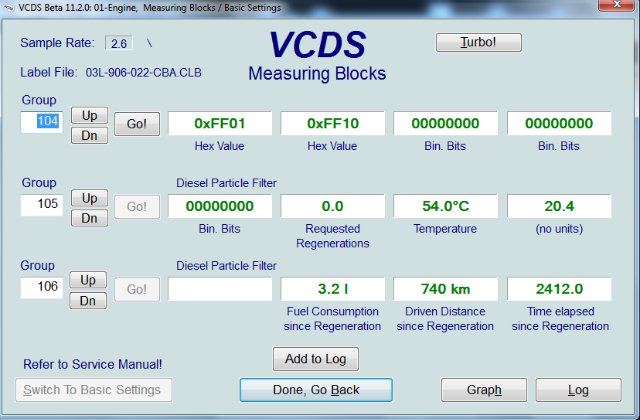Click the Turbo! button

(478, 42)
